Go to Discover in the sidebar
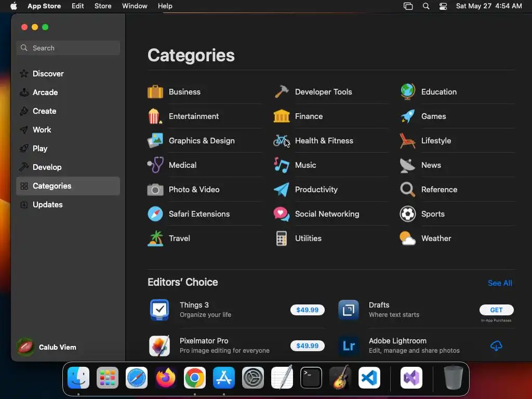 pos(68,74)
